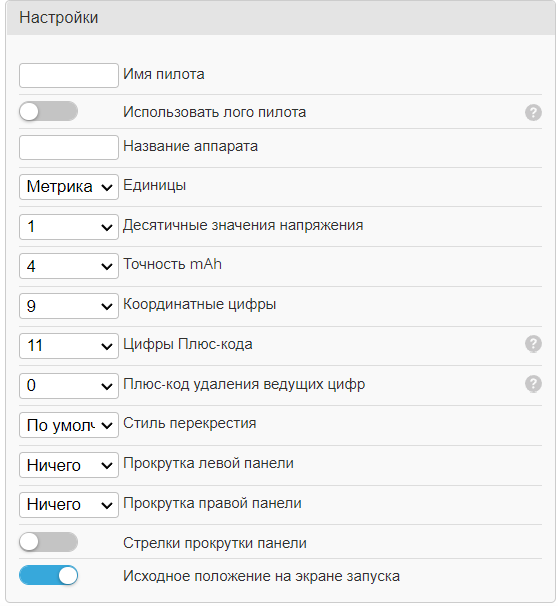Show help for Цифры Плюс-кода
558x606 pixels.
[x=533, y=344]
